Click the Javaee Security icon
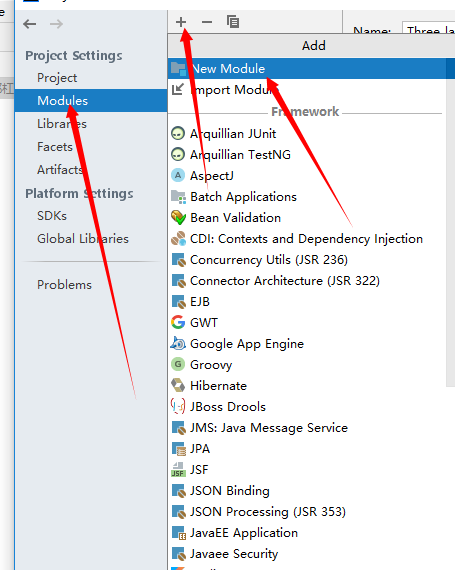The width and height of the screenshot is (455, 570). pos(178,554)
